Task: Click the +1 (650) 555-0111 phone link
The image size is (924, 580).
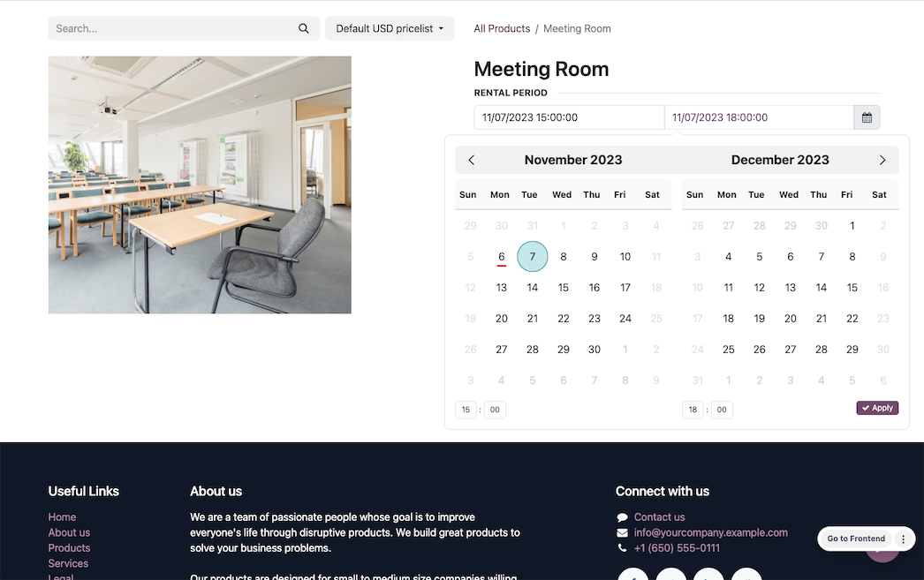Action: tap(676, 547)
